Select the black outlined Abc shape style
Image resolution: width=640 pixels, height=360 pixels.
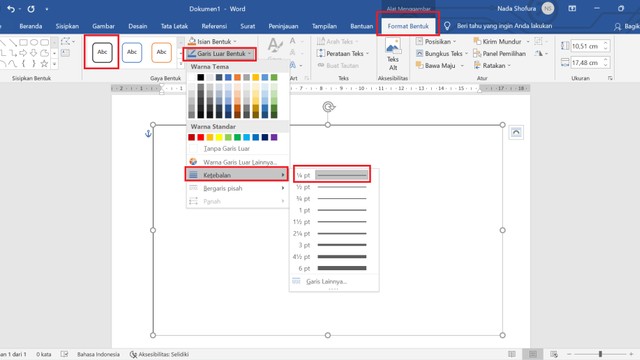click(x=102, y=52)
